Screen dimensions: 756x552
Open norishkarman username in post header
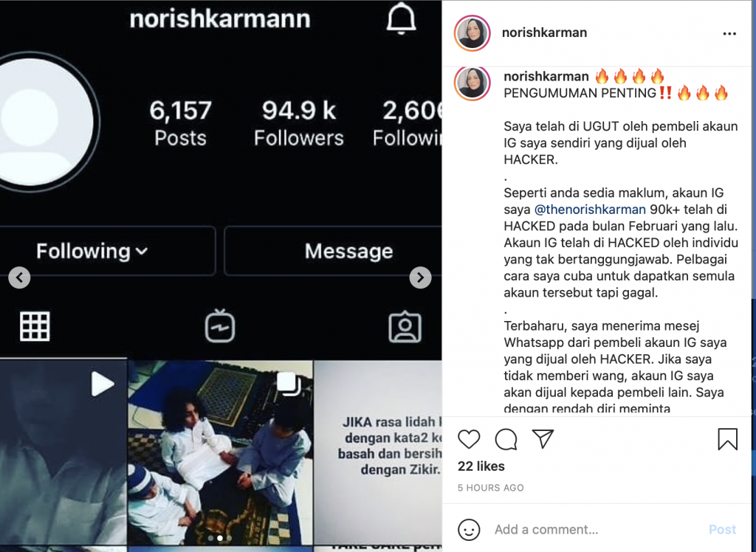pyautogui.click(x=544, y=32)
